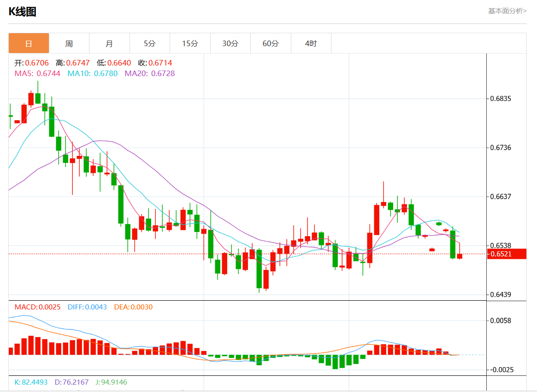Click the MA20 indicator label
Screen dimensions: 537x392
pyautogui.click(x=149, y=73)
